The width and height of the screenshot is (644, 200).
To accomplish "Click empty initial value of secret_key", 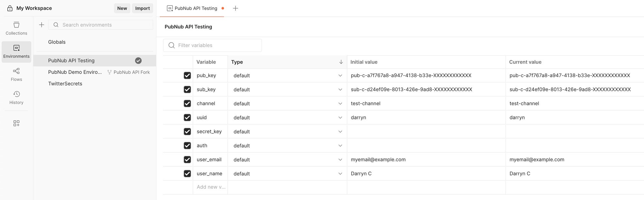I will (x=426, y=132).
